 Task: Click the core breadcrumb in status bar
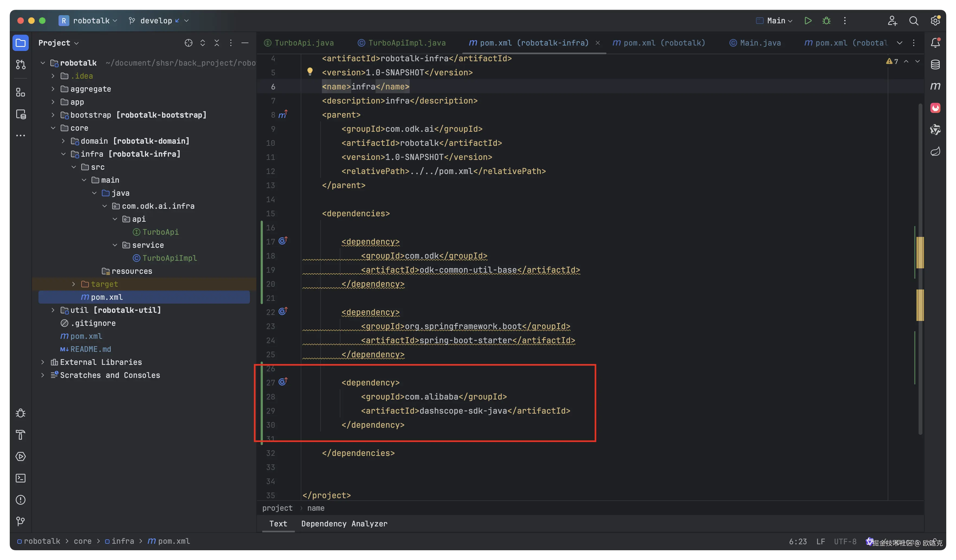tap(82, 541)
